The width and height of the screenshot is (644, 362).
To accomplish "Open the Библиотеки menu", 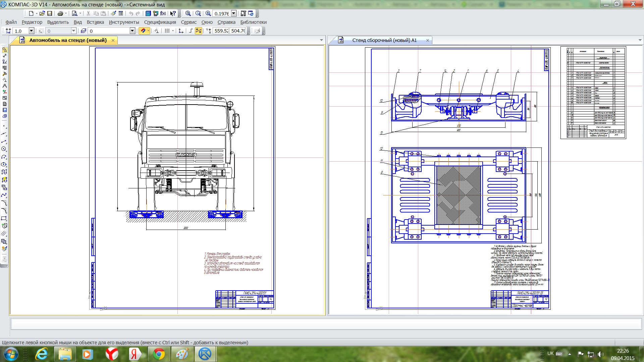I will coord(254,22).
